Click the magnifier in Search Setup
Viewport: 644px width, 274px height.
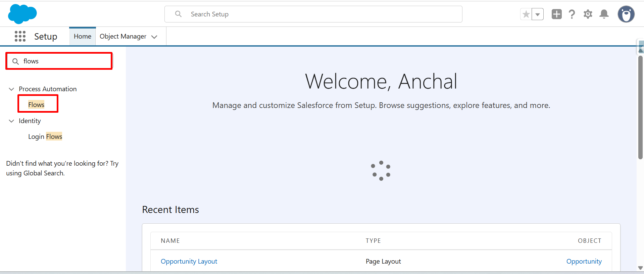coord(179,14)
